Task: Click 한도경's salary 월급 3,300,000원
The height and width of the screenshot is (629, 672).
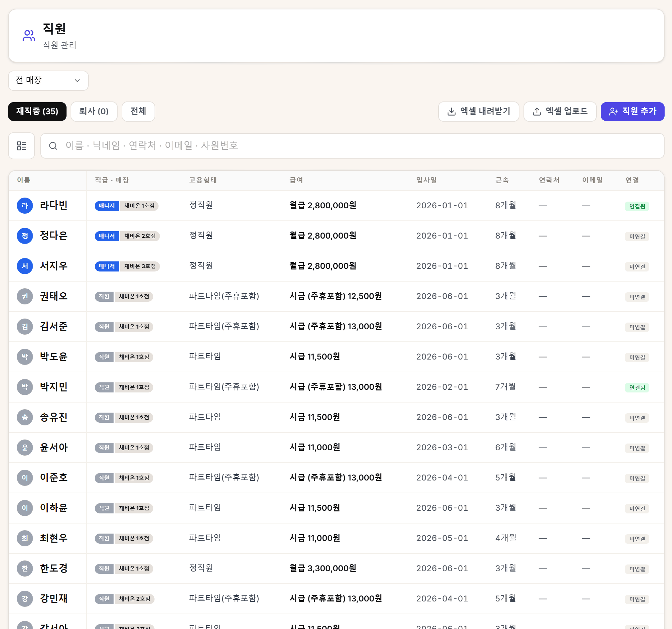Action: click(323, 569)
